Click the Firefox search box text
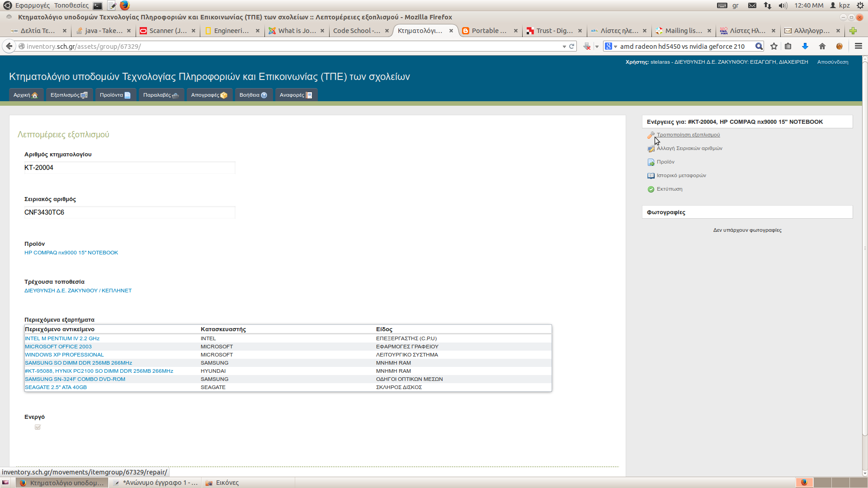The width and height of the screenshot is (868, 488). click(682, 46)
